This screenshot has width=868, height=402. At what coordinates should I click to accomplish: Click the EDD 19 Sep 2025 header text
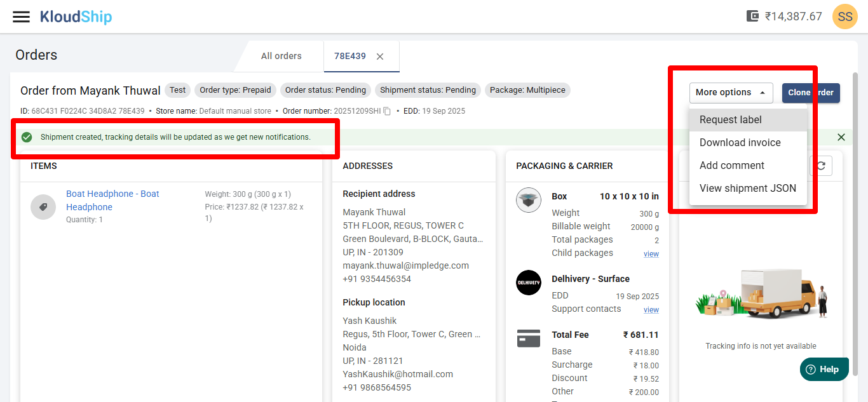pyautogui.click(x=434, y=111)
